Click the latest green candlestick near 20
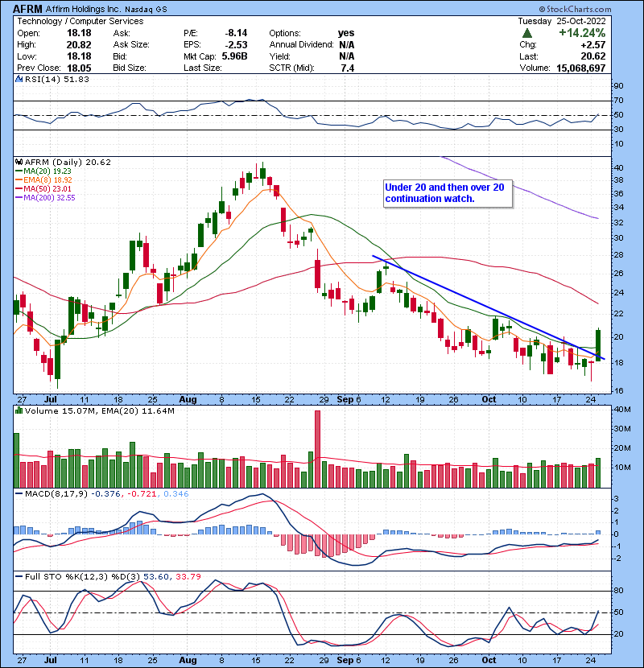The image size is (644, 668). [598, 345]
